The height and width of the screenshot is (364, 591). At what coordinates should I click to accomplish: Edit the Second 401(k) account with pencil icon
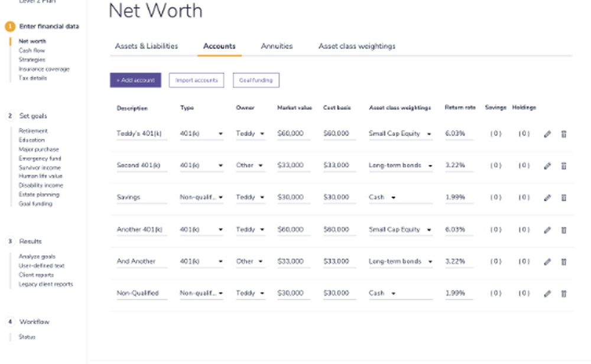click(547, 166)
